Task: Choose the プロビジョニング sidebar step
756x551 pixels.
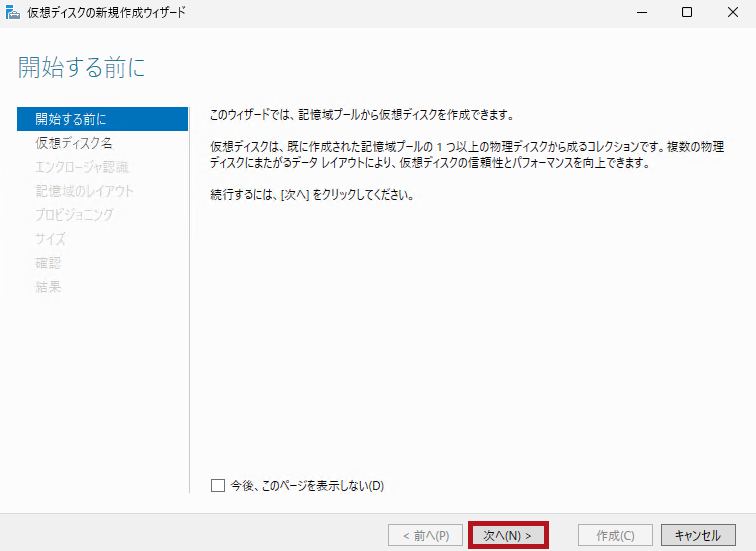Action: (x=74, y=215)
